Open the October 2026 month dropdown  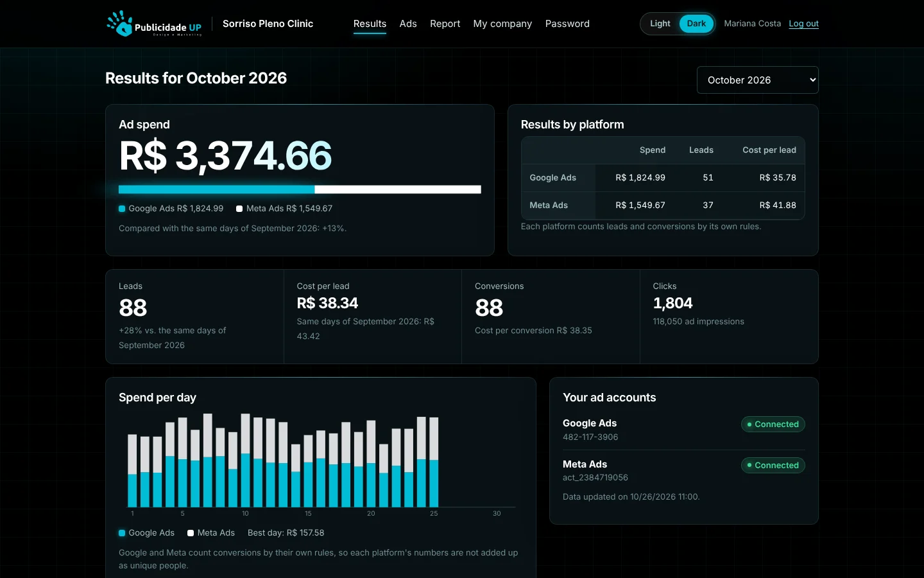pyautogui.click(x=757, y=80)
